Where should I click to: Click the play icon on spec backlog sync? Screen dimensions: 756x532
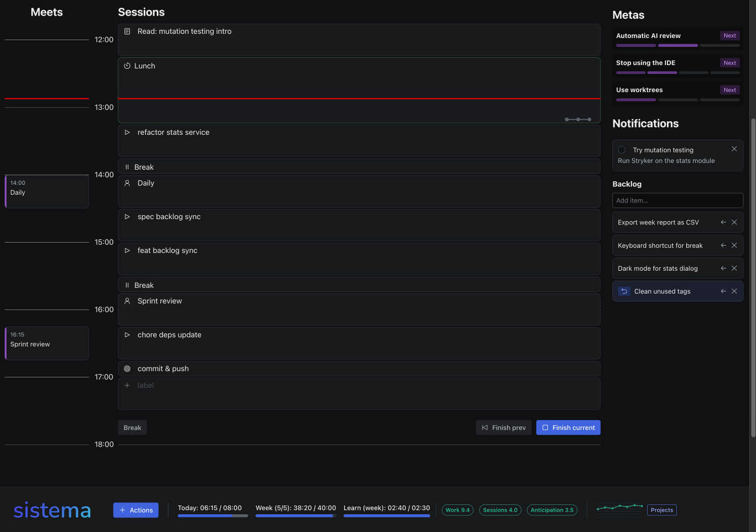(127, 217)
